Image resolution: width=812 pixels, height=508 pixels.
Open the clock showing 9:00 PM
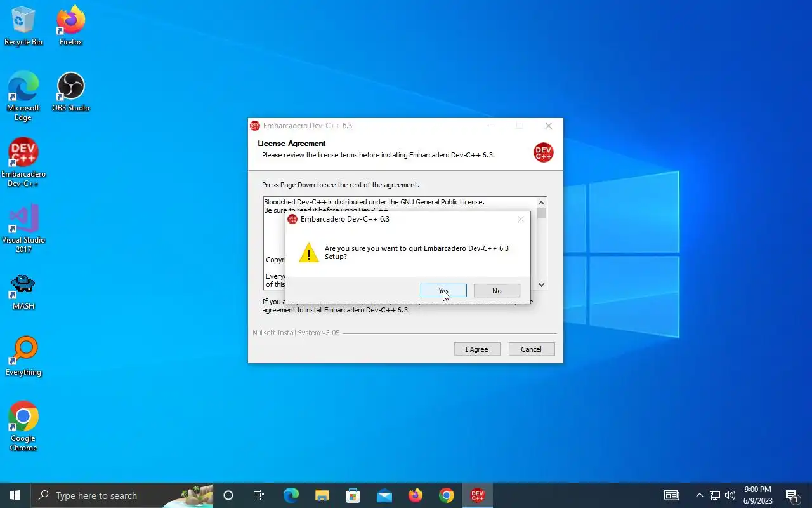click(x=758, y=495)
